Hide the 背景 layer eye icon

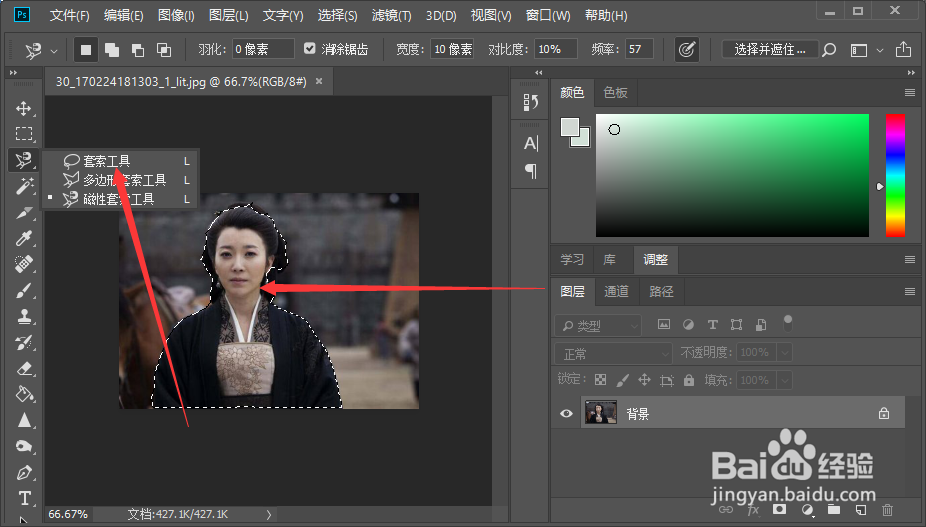pyautogui.click(x=566, y=414)
